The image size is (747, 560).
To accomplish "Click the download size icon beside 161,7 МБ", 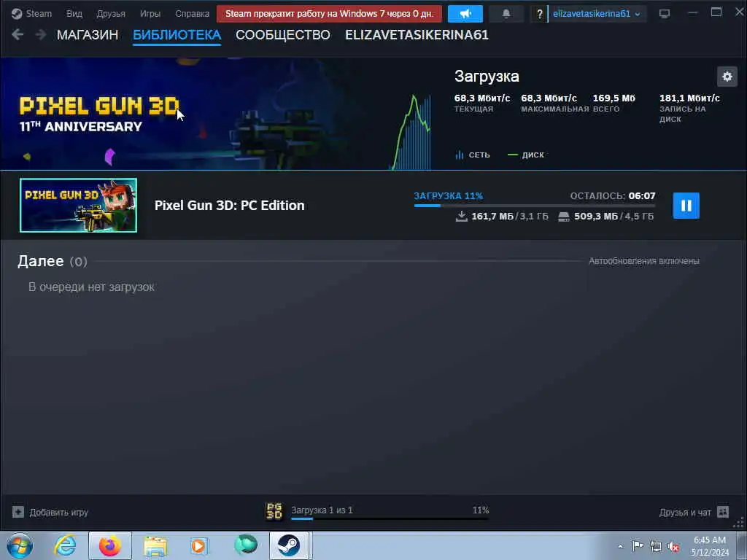I will pyautogui.click(x=461, y=217).
